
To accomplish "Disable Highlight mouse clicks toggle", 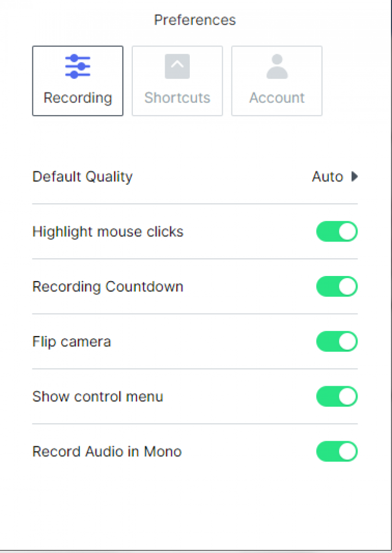I will (x=337, y=232).
